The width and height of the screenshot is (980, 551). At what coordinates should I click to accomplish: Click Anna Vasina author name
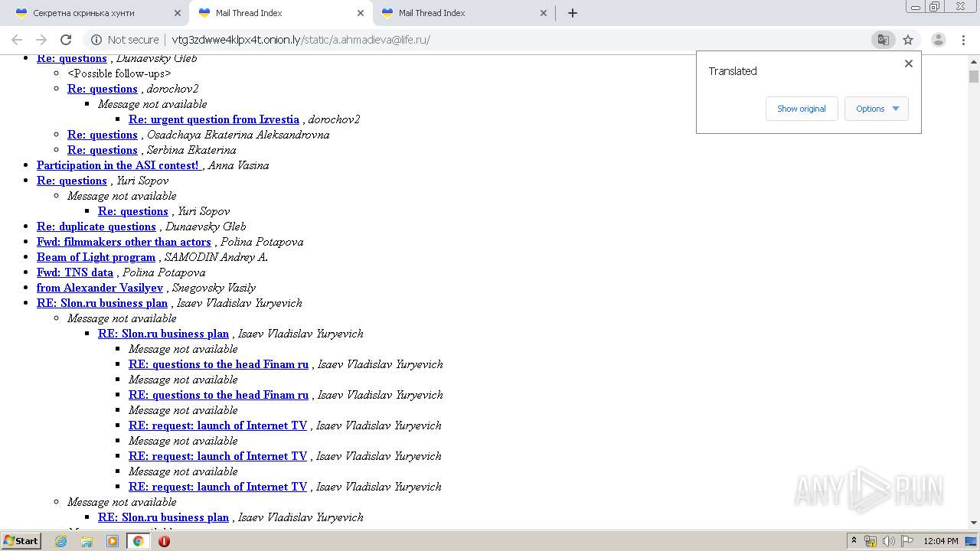(x=238, y=165)
